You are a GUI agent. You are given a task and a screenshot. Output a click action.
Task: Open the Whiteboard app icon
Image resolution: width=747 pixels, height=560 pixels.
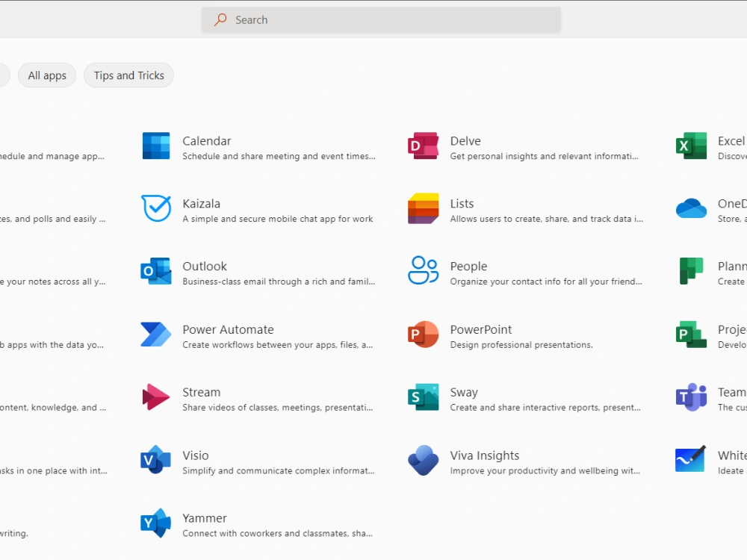point(690,459)
